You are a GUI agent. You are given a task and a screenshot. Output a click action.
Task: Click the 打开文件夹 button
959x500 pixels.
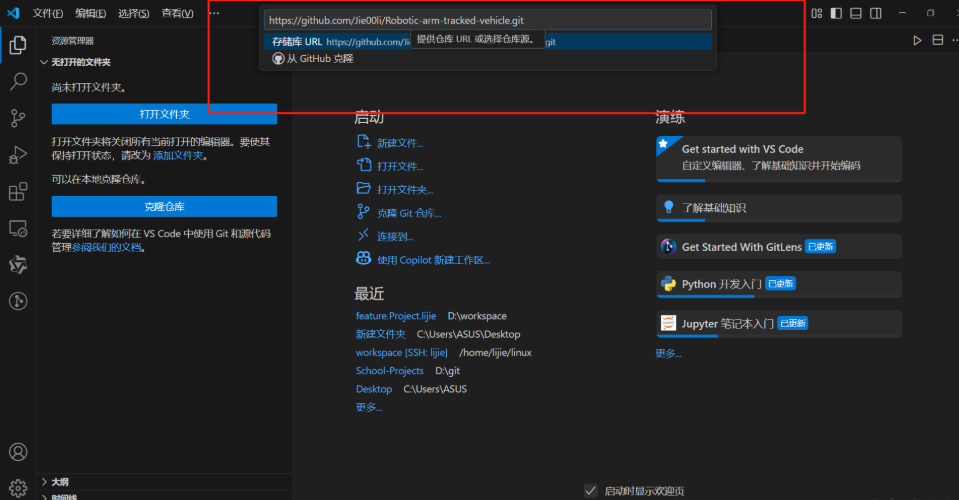tap(164, 114)
